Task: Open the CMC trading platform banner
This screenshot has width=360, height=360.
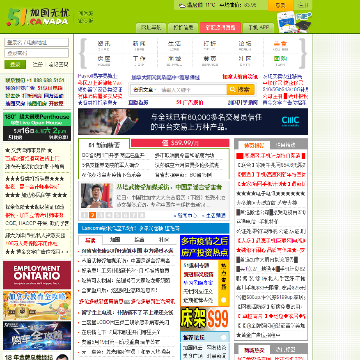Action: coord(193,121)
